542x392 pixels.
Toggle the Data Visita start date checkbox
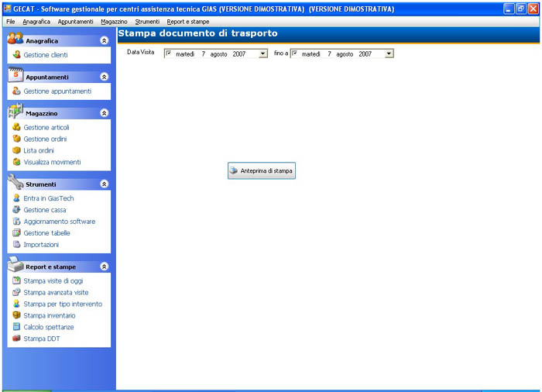tap(168, 53)
